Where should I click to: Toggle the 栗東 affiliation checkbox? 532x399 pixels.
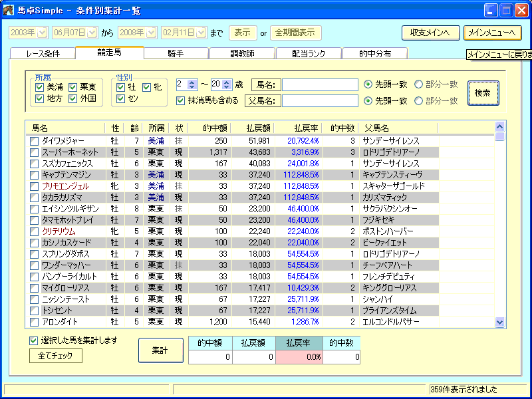(x=73, y=88)
